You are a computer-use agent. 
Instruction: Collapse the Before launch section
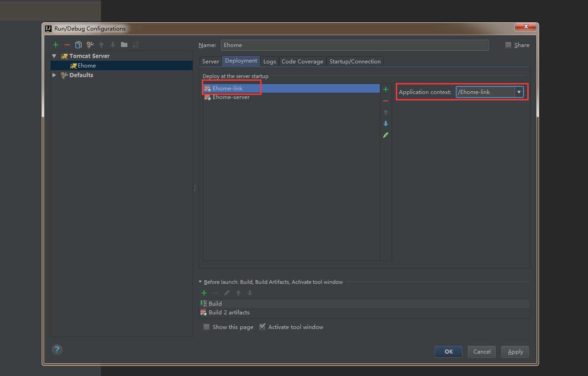[x=200, y=282]
